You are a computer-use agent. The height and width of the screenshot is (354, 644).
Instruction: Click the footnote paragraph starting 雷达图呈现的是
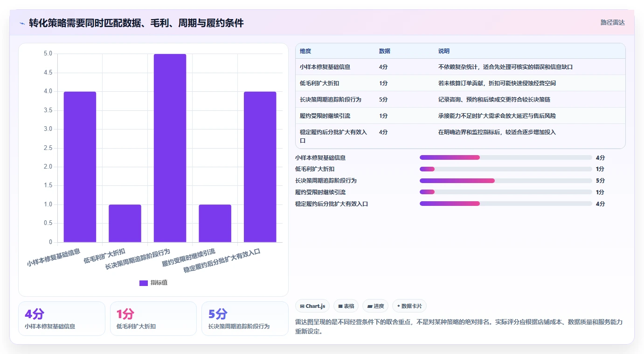click(x=459, y=327)
